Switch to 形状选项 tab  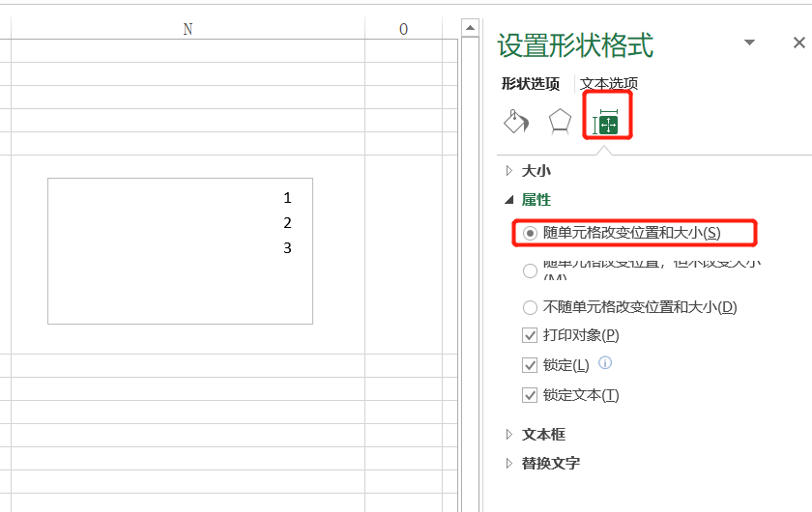(531, 83)
